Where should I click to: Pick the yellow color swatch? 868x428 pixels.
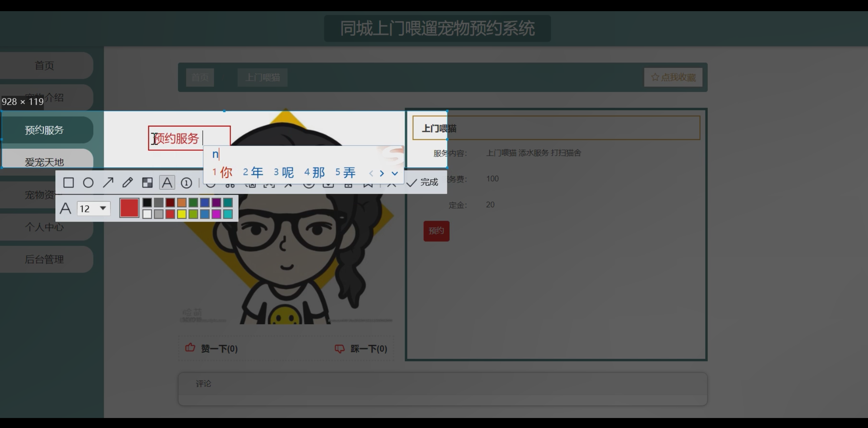click(182, 214)
